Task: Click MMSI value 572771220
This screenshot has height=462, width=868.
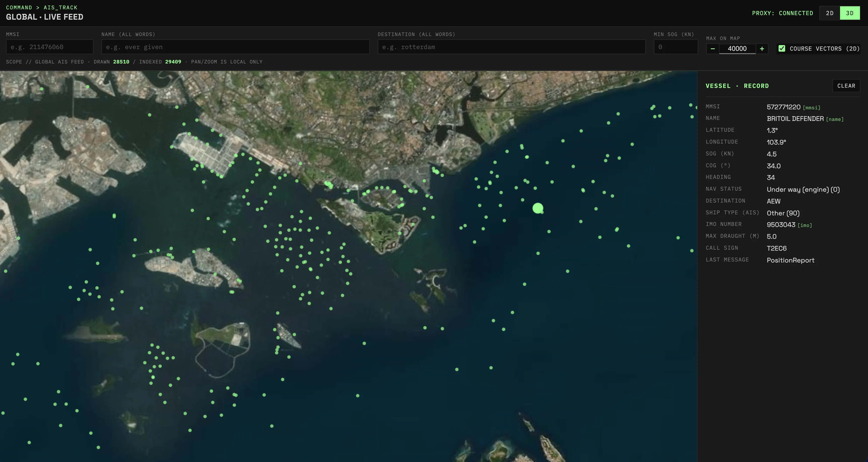Action: 783,107
